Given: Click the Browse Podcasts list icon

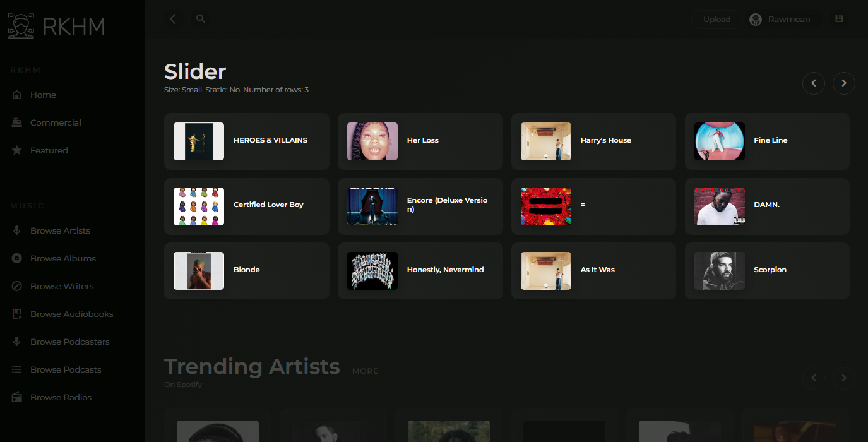Looking at the screenshot, I should (17, 369).
